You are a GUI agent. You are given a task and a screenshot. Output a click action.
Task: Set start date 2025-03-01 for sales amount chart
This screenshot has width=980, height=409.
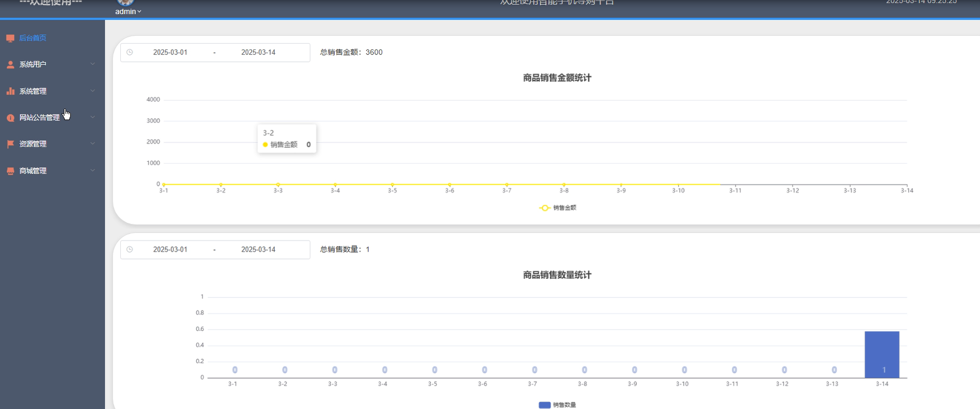(x=170, y=52)
